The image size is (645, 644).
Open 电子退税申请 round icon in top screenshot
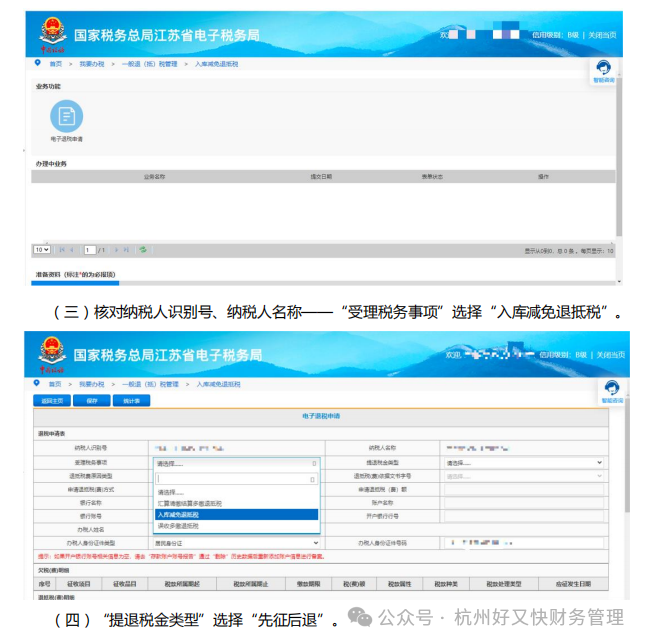[x=67, y=116]
